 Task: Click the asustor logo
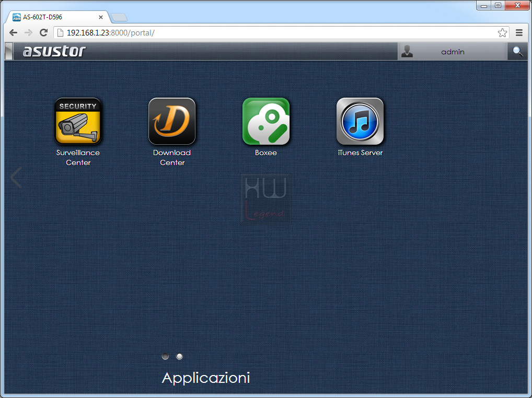54,51
